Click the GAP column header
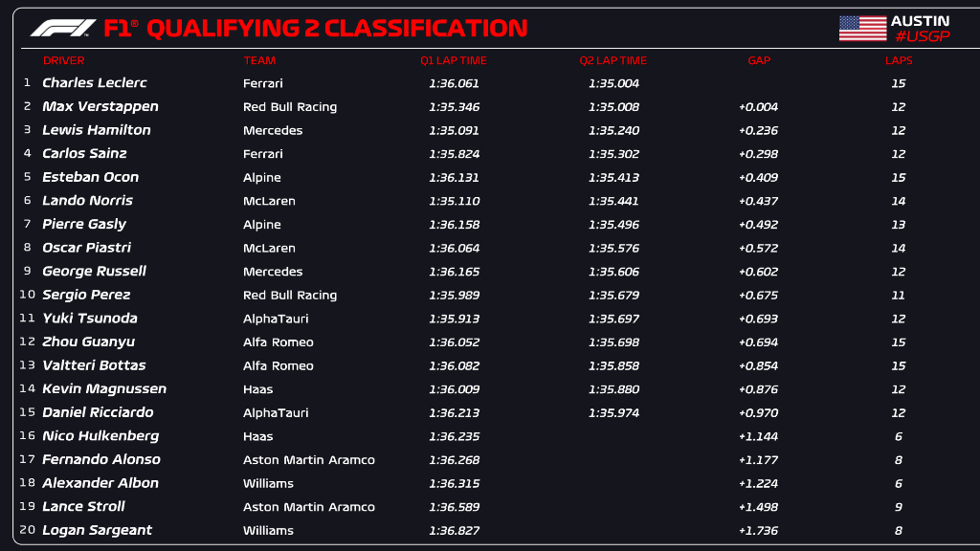 click(759, 60)
